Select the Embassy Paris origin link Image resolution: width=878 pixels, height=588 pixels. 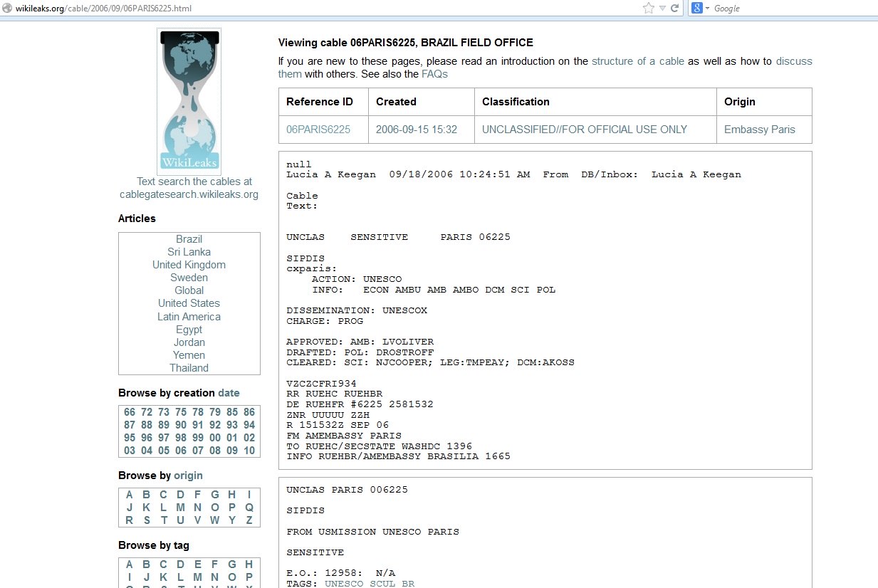pyautogui.click(x=759, y=130)
